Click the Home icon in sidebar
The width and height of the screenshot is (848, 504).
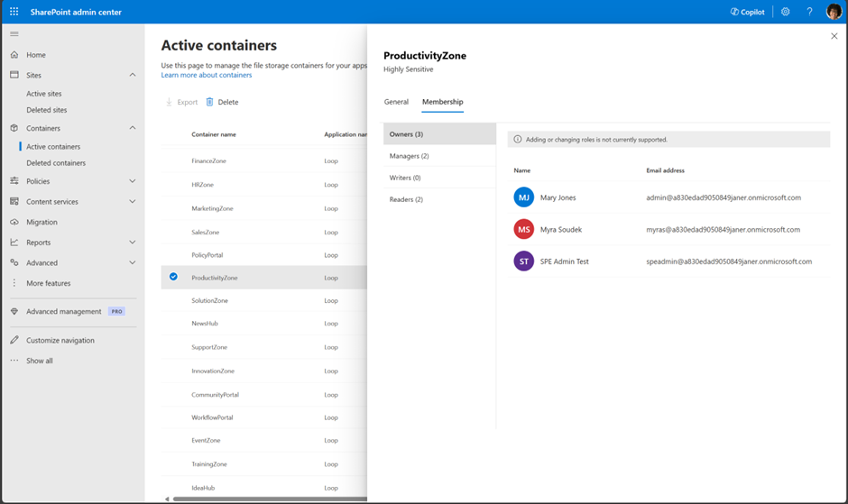(x=14, y=55)
